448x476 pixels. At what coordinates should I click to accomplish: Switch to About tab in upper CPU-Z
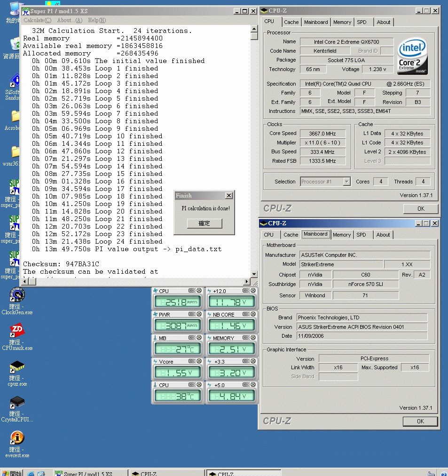tap(384, 22)
